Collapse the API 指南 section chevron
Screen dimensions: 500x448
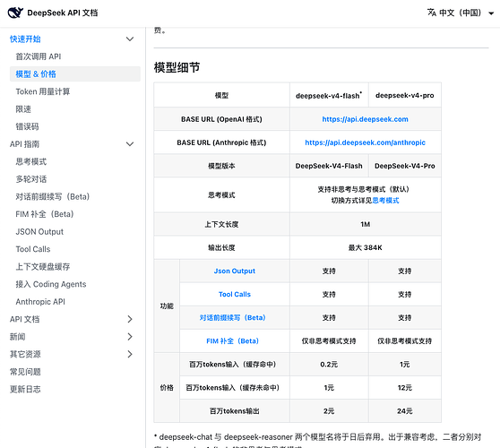(x=130, y=144)
